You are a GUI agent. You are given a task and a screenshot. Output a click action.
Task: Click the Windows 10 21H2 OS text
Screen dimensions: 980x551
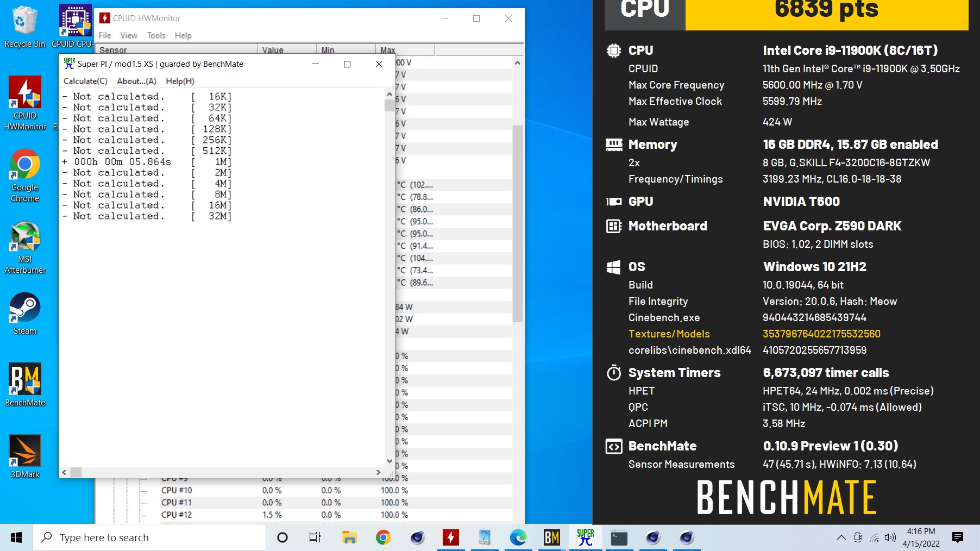(814, 267)
